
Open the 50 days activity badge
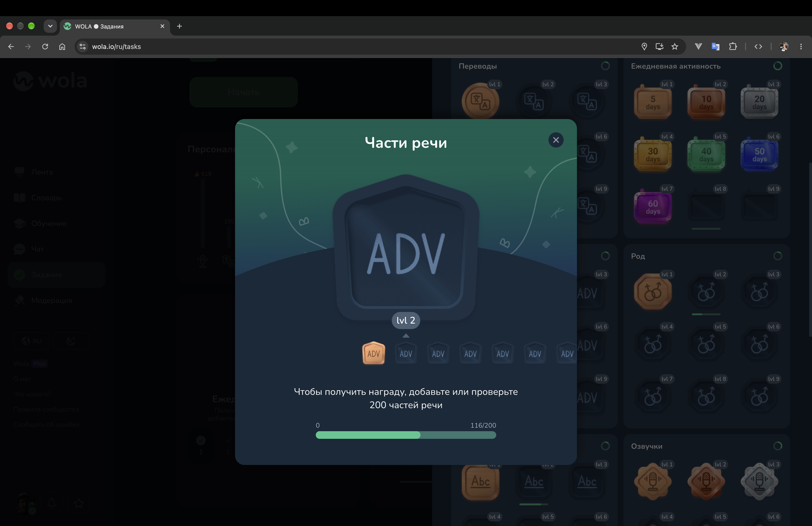pos(759,154)
